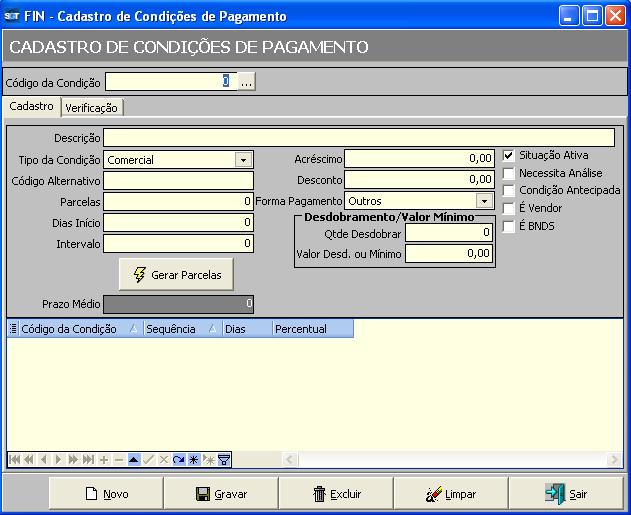The width and height of the screenshot is (631, 515).
Task: Click the filter funnel icon in grid navigator
Action: (x=224, y=459)
